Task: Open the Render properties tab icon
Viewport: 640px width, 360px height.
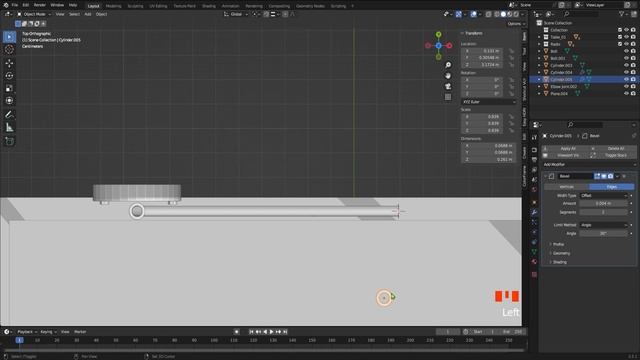Action: pyautogui.click(x=534, y=150)
